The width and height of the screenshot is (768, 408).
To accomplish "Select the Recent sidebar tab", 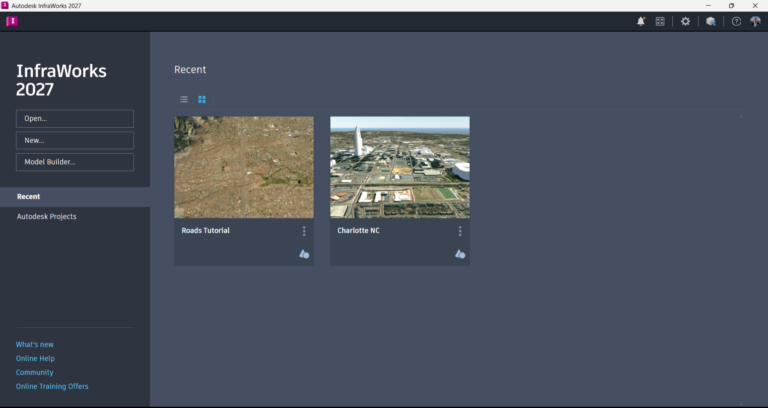I will click(x=75, y=196).
